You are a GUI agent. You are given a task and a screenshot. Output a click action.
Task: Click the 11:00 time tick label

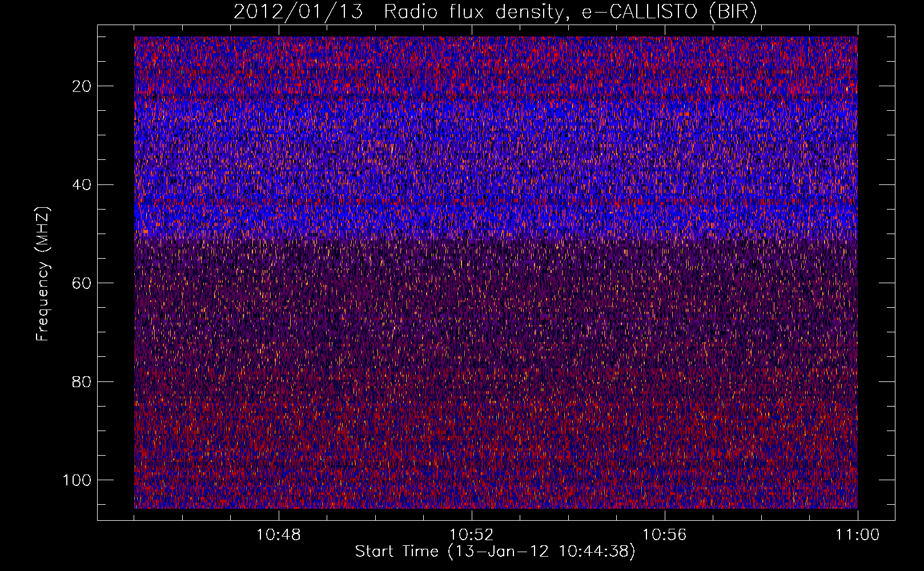(858, 535)
